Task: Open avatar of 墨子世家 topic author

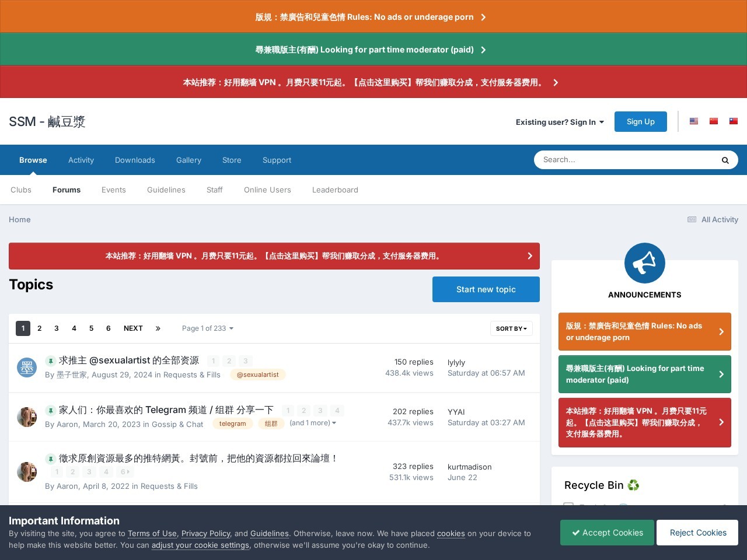Action: pos(27,367)
